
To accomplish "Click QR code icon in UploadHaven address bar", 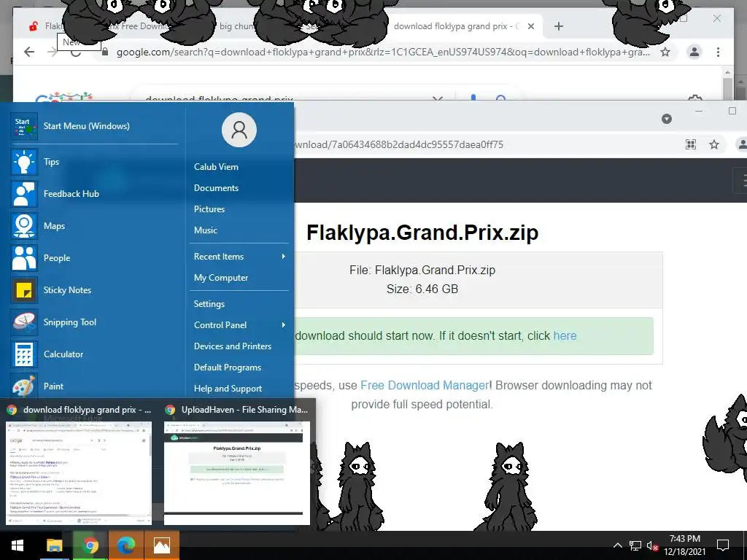I will click(x=691, y=144).
